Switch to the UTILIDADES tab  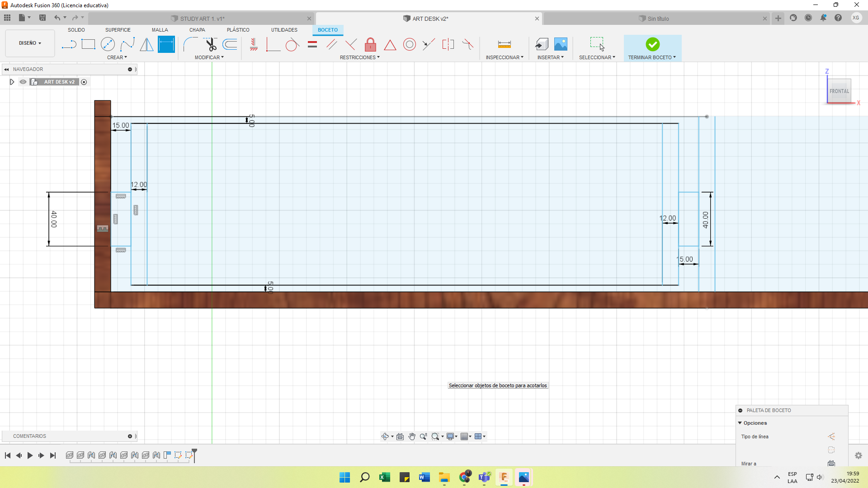(x=284, y=30)
